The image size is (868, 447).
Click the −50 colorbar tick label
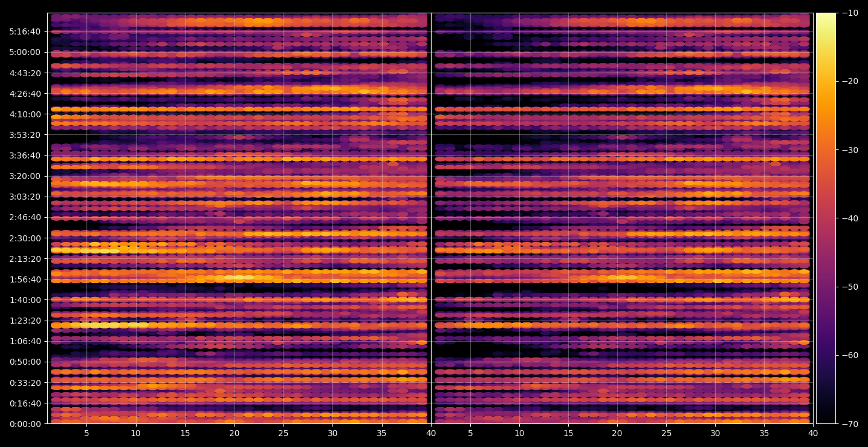pos(849,287)
